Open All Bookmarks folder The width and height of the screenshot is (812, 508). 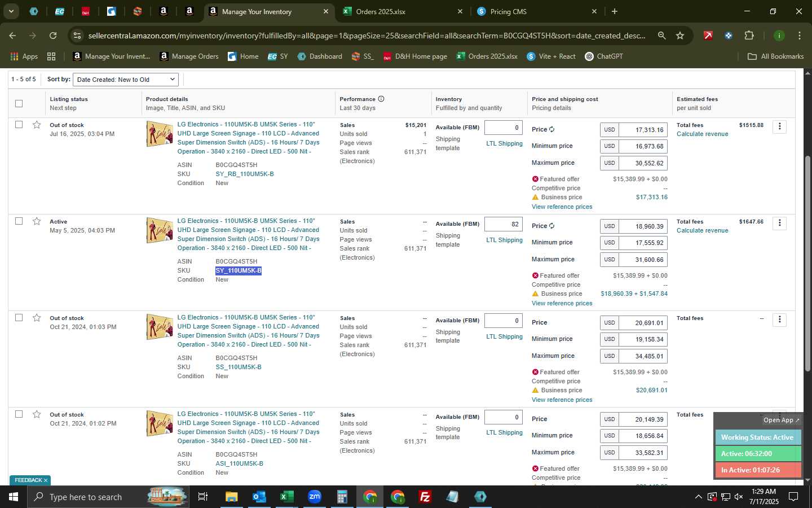775,56
